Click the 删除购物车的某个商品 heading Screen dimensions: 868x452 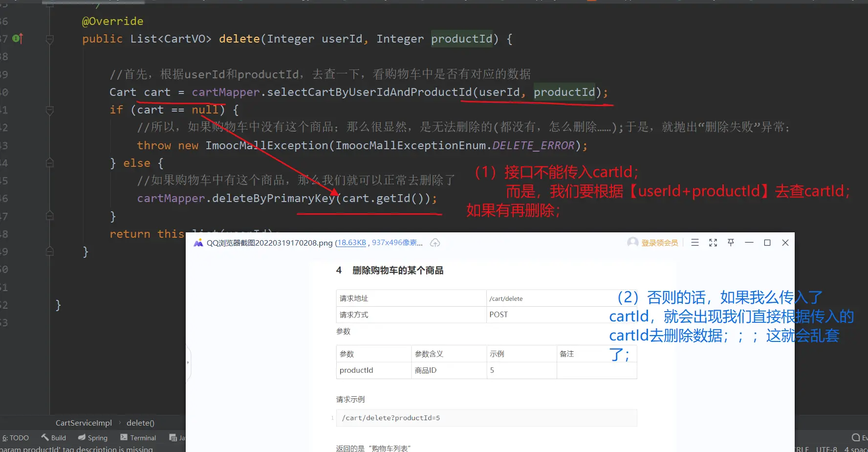tap(398, 271)
